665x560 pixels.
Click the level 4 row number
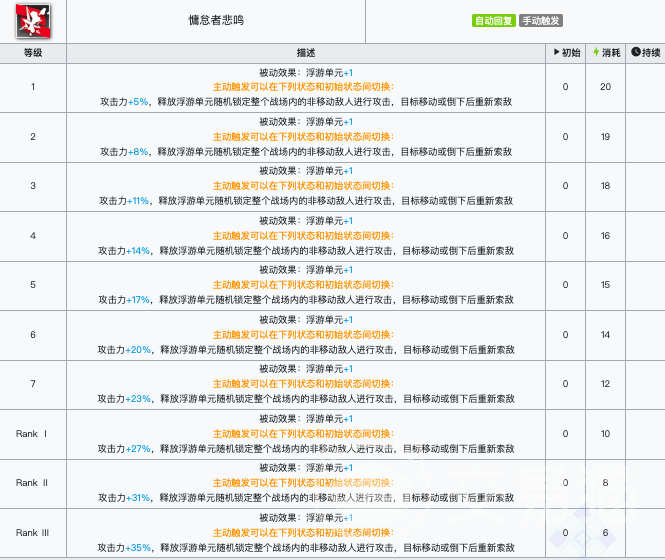(33, 236)
